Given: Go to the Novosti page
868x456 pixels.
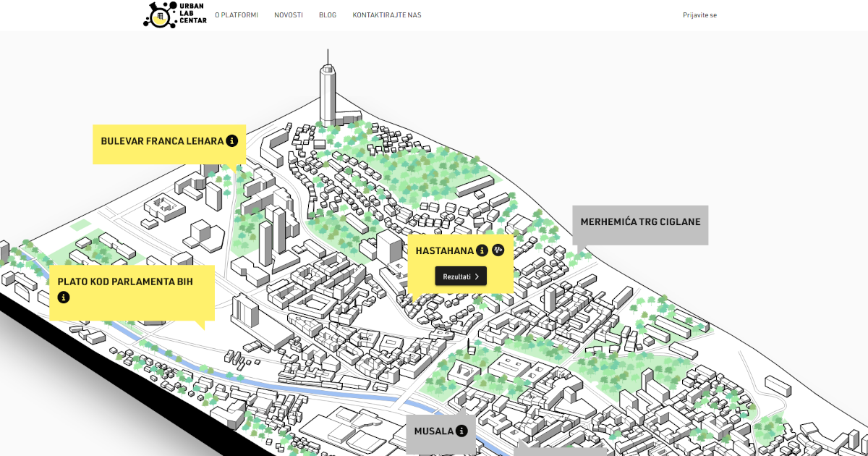Looking at the screenshot, I should click(289, 15).
